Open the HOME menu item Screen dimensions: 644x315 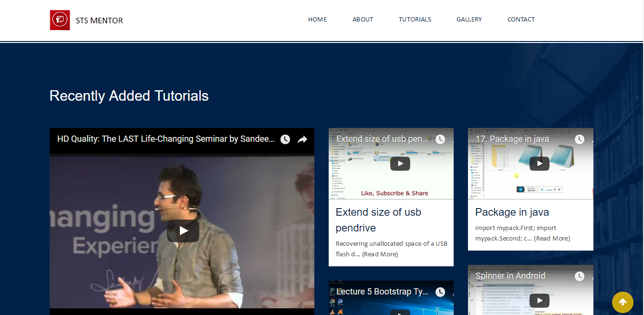coord(317,20)
